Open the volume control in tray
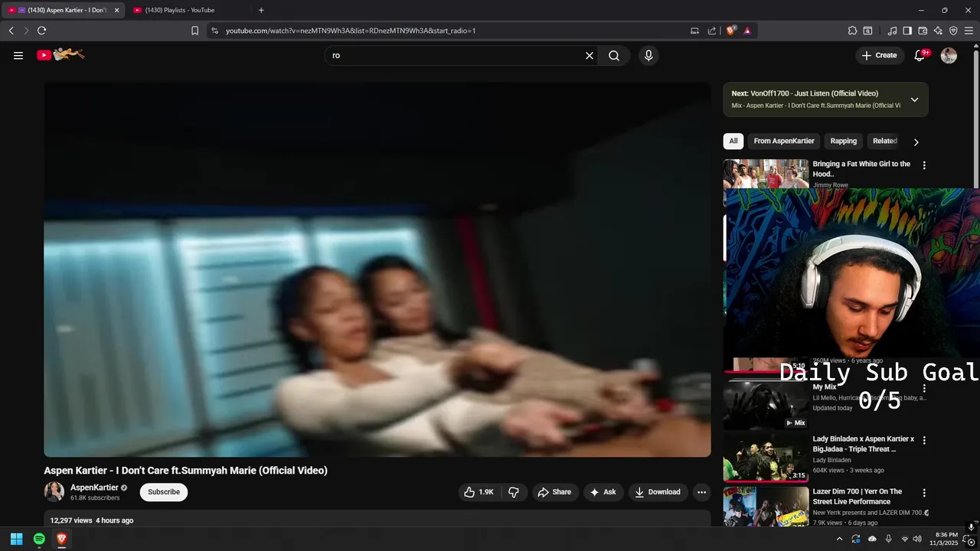 click(917, 539)
